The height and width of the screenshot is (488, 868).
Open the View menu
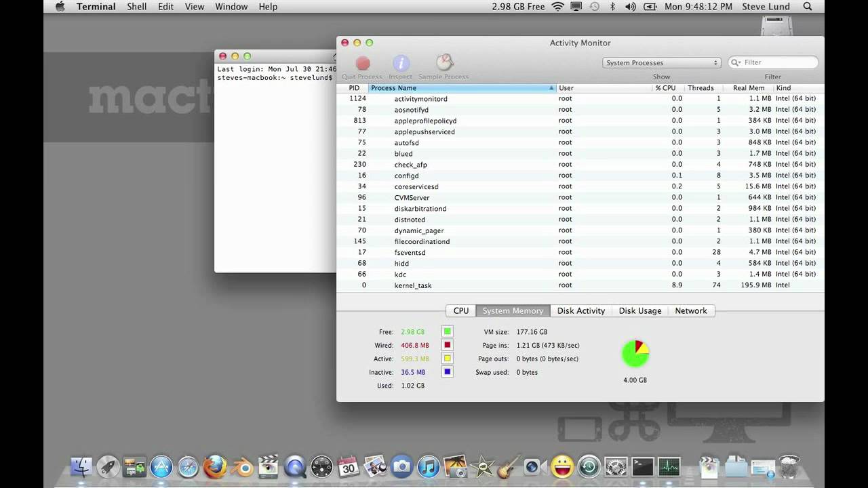[194, 6]
